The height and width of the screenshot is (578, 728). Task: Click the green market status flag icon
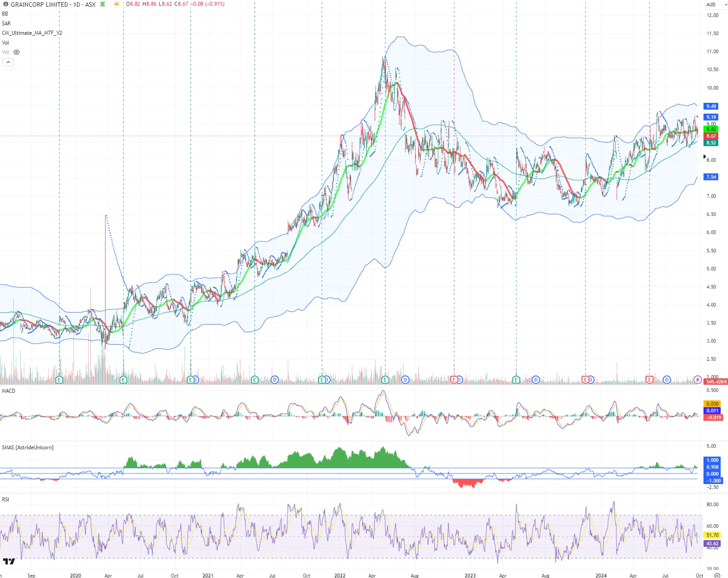pyautogui.click(x=103, y=4)
